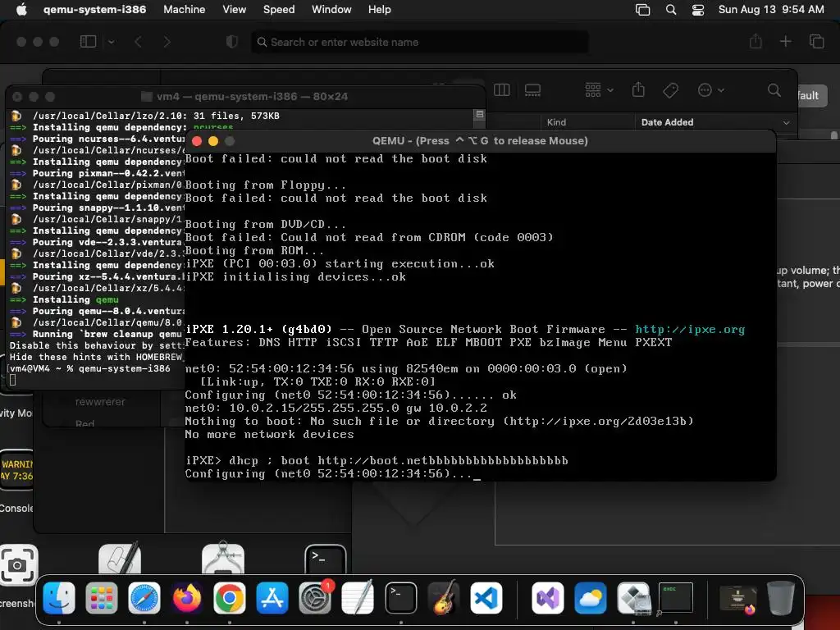Open TextEdit from the dock

pyautogui.click(x=358, y=598)
